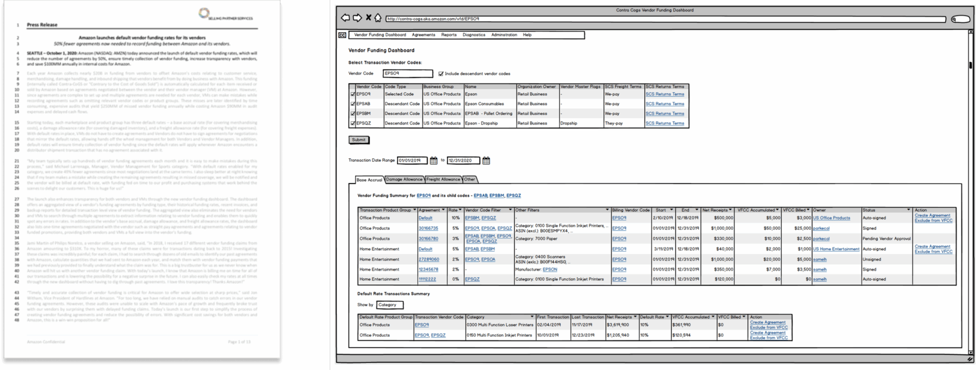Open the Diagnostics menu
The width and height of the screenshot is (980, 370).
coord(474,35)
